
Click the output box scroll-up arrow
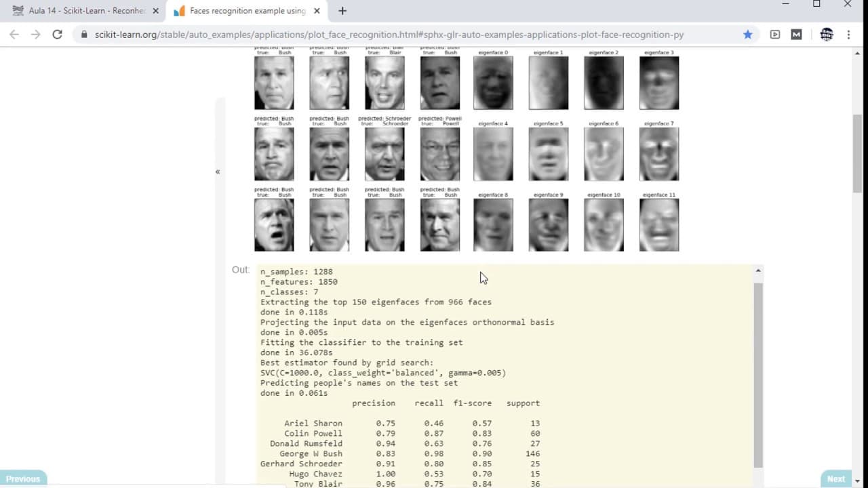coord(758,270)
